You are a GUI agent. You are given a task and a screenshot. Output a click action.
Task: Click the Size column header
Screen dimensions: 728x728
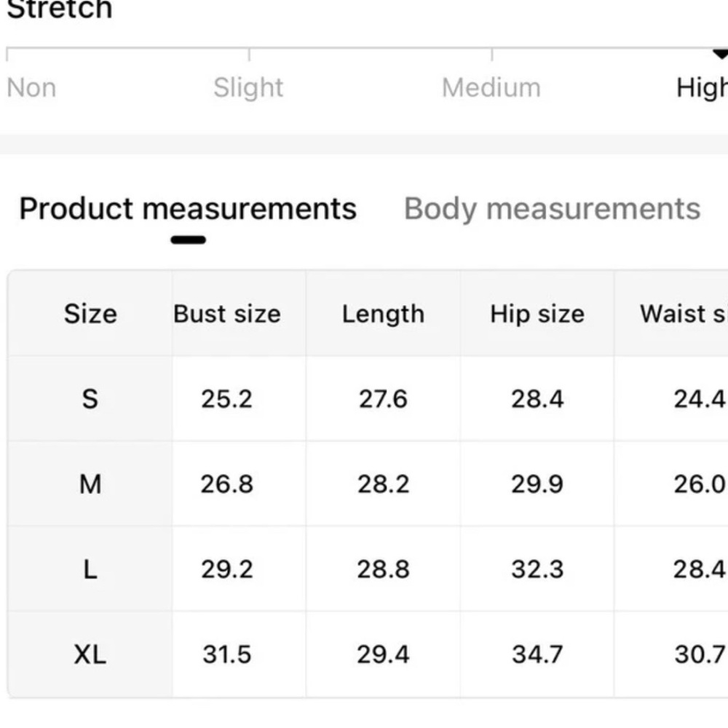[x=90, y=314]
